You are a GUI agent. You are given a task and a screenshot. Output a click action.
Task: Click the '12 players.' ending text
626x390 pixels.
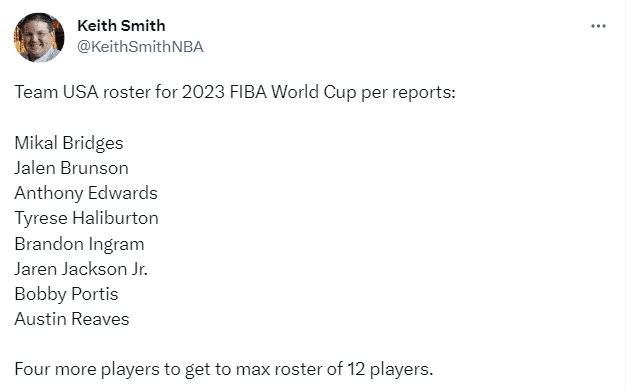(x=390, y=369)
